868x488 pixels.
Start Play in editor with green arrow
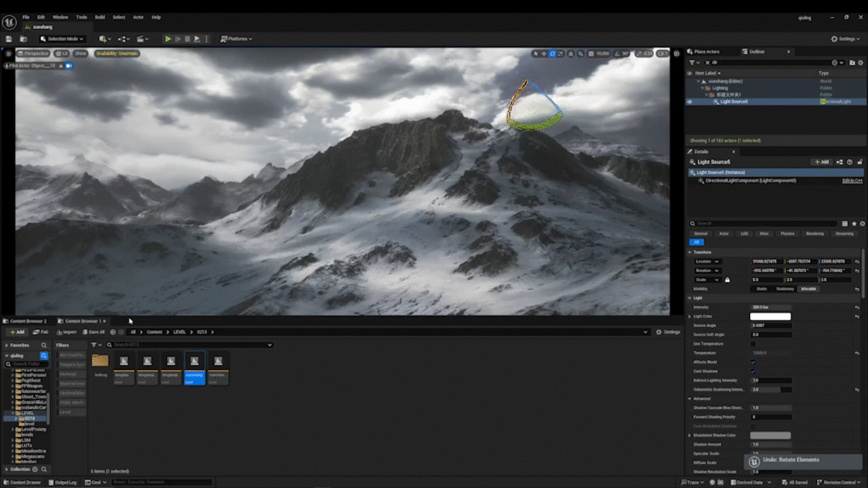click(168, 39)
